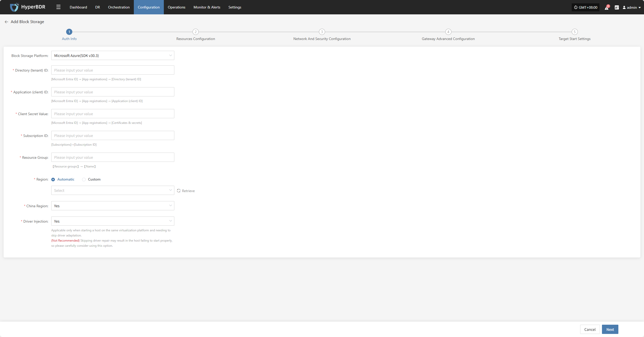This screenshot has width=644, height=337.
Task: Click the Gateway Advanced Configuration label
Action: pos(448,39)
